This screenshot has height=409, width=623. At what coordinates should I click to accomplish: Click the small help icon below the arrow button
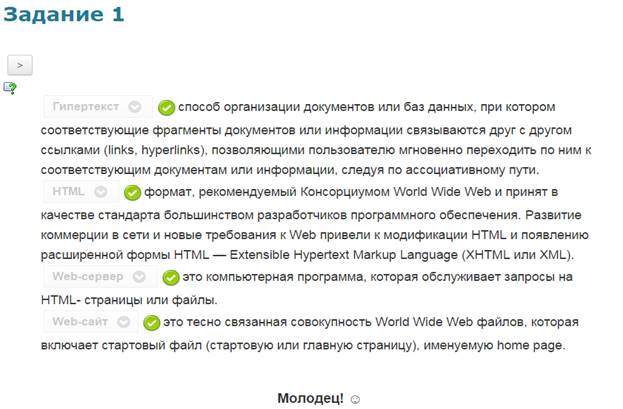[x=10, y=88]
